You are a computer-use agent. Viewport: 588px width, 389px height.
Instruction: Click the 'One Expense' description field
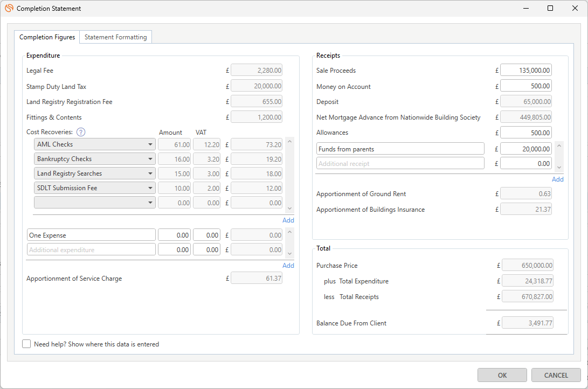coord(91,235)
